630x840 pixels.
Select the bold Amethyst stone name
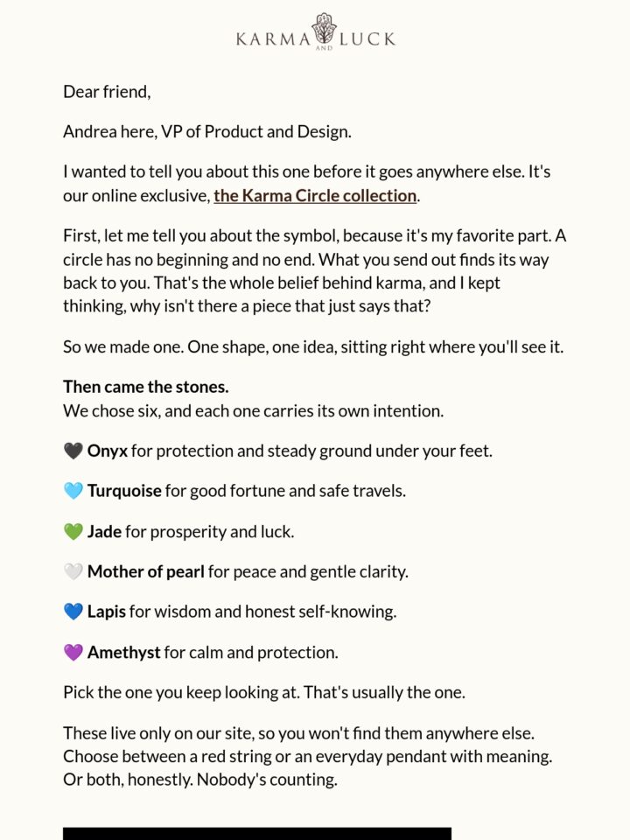[x=123, y=653]
